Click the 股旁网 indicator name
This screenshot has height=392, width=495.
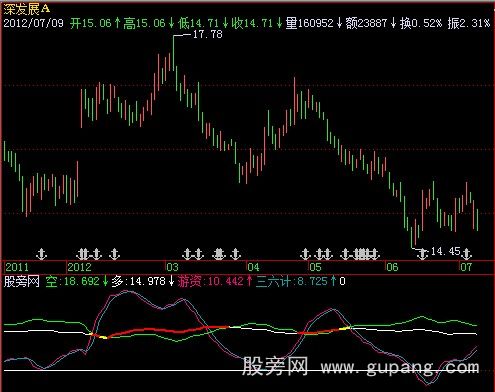click(x=22, y=281)
